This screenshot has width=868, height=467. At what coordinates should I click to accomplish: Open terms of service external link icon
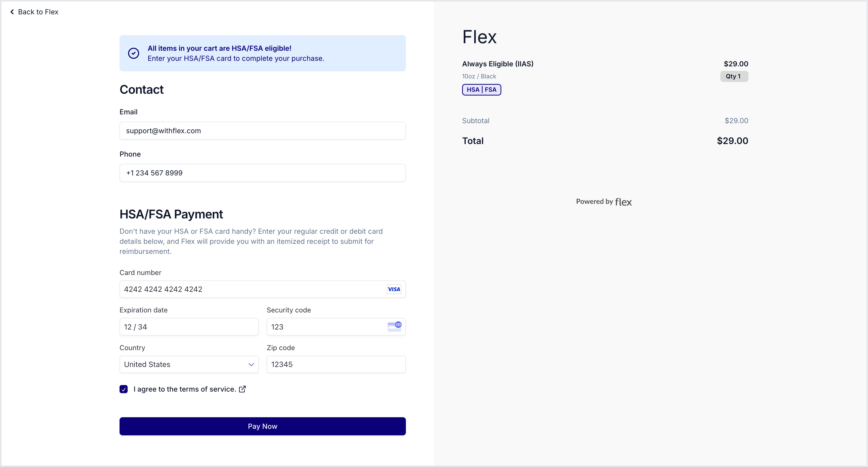point(242,389)
